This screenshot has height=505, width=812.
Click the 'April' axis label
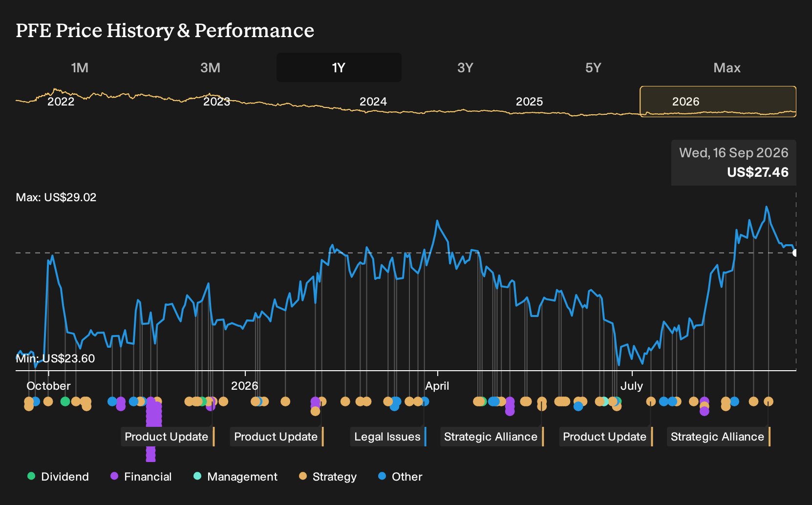[x=437, y=386]
